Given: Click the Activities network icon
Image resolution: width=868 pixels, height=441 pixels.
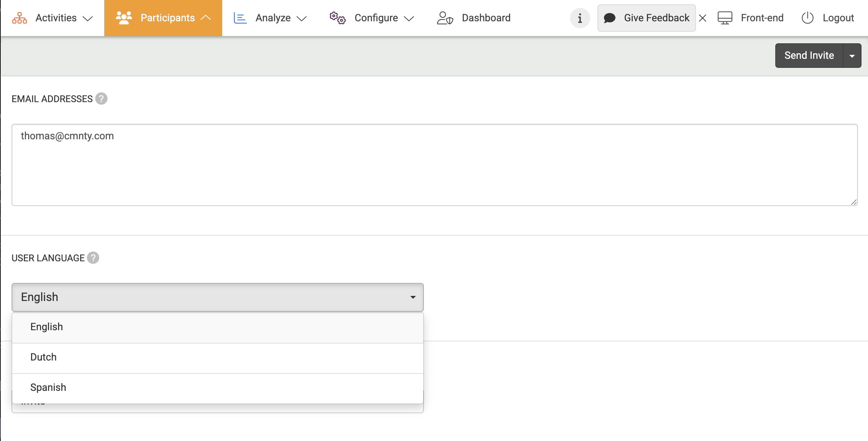Looking at the screenshot, I should coord(19,18).
